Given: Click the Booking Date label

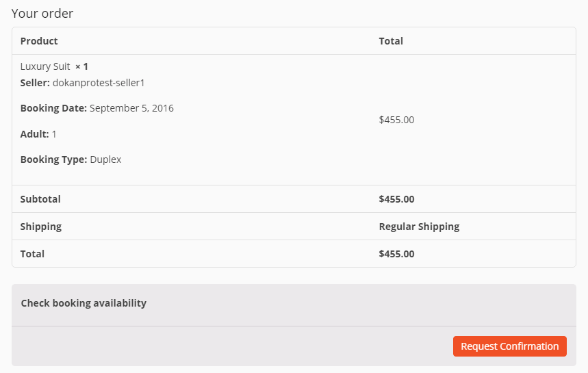Looking at the screenshot, I should 53,108.
